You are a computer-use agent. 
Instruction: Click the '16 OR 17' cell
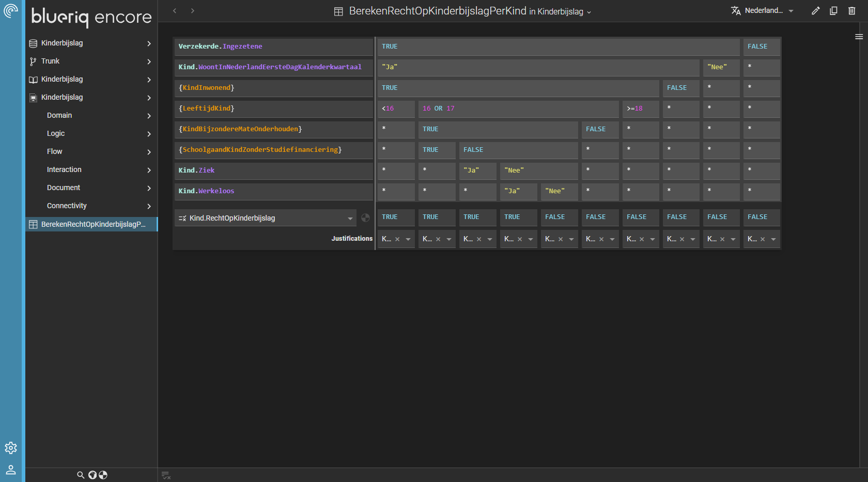pyautogui.click(x=518, y=108)
